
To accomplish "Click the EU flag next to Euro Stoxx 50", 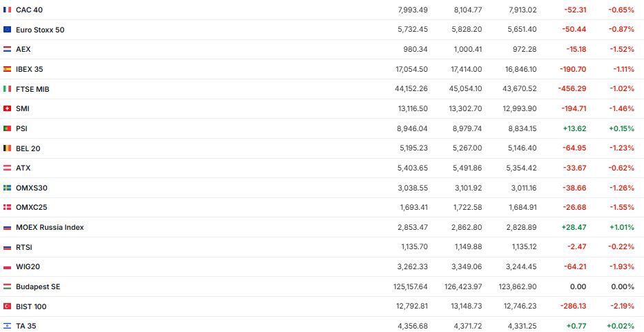I will pyautogui.click(x=7, y=30).
